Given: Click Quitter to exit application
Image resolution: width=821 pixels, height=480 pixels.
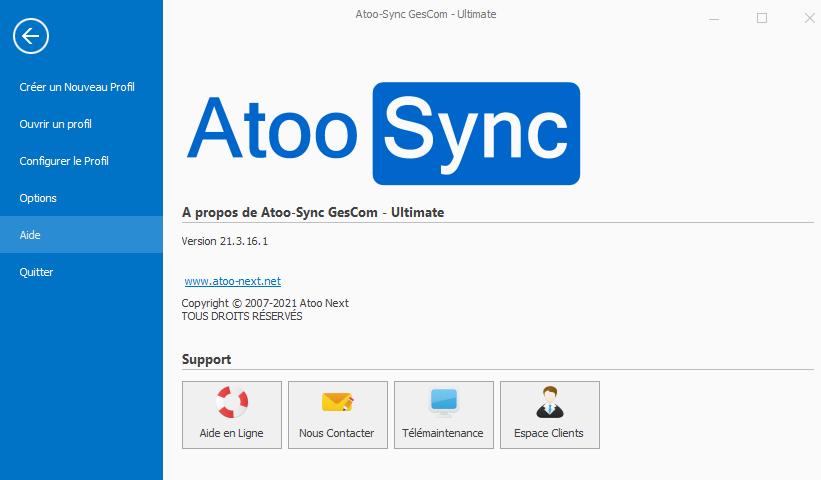Looking at the screenshot, I should [x=36, y=272].
